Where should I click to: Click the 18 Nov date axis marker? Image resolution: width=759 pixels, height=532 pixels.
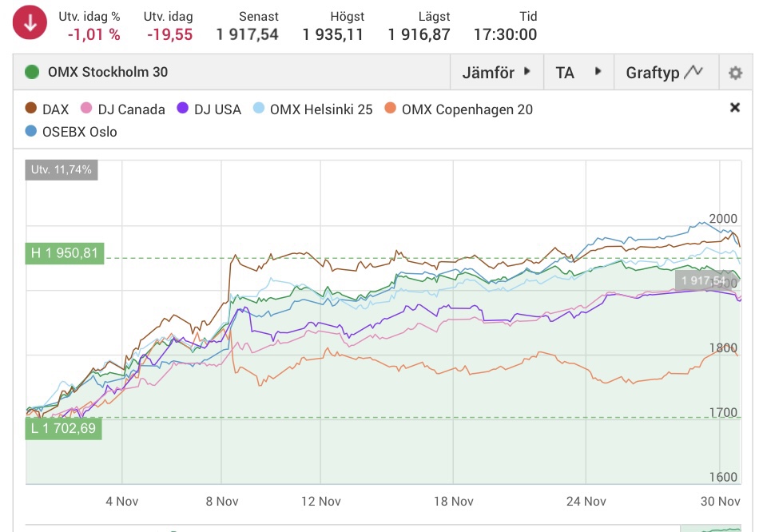(451, 502)
